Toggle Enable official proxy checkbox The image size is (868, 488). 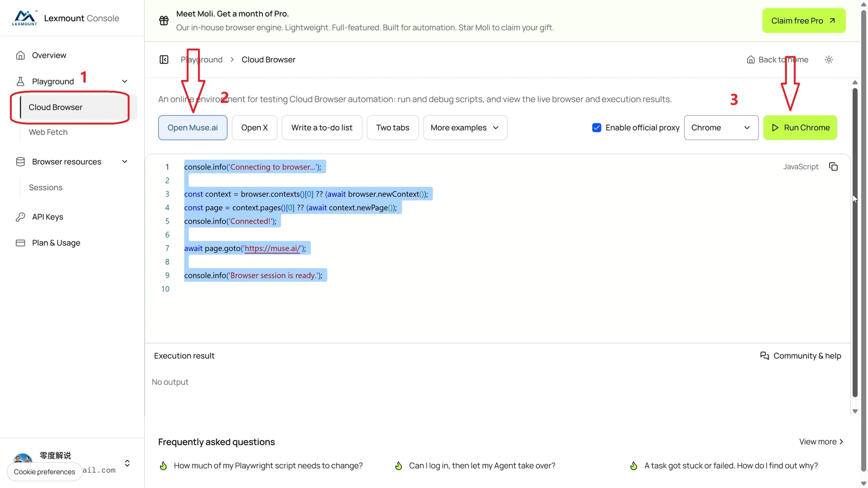[x=596, y=127]
